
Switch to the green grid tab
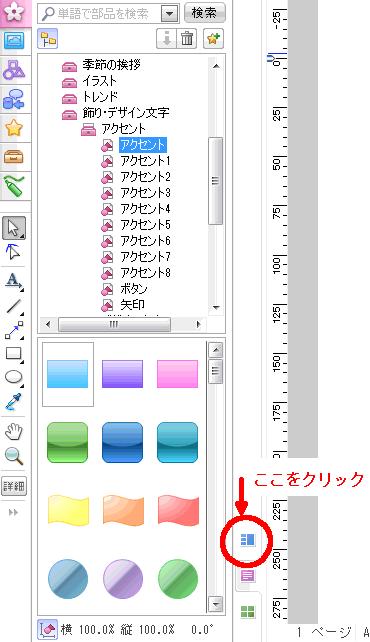[247, 612]
